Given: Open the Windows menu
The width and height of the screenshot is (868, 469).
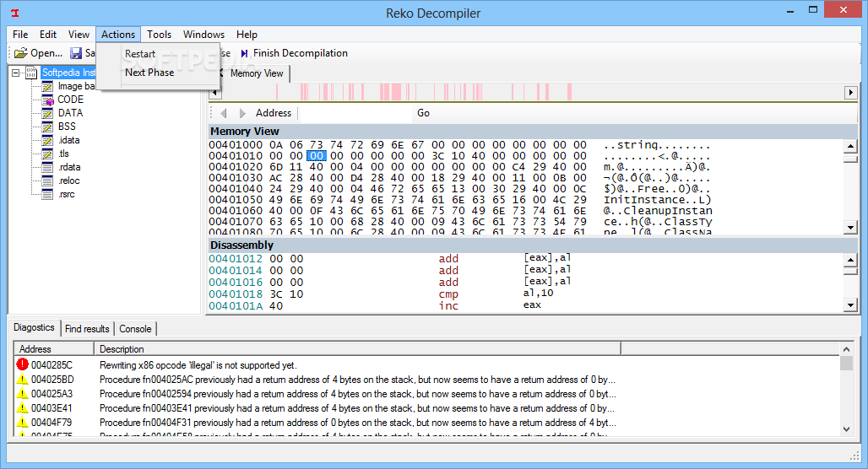Looking at the screenshot, I should coord(203,35).
